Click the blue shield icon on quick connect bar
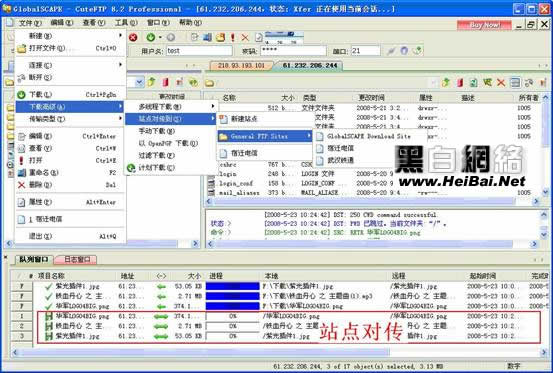This screenshot has height=373, width=553. pyautogui.click(x=404, y=51)
